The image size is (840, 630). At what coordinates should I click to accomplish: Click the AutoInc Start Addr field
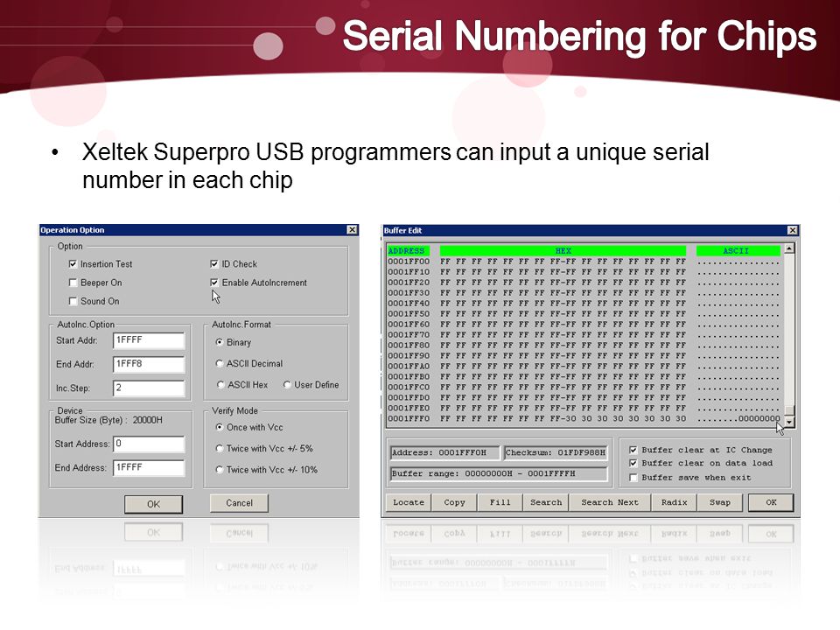[149, 340]
